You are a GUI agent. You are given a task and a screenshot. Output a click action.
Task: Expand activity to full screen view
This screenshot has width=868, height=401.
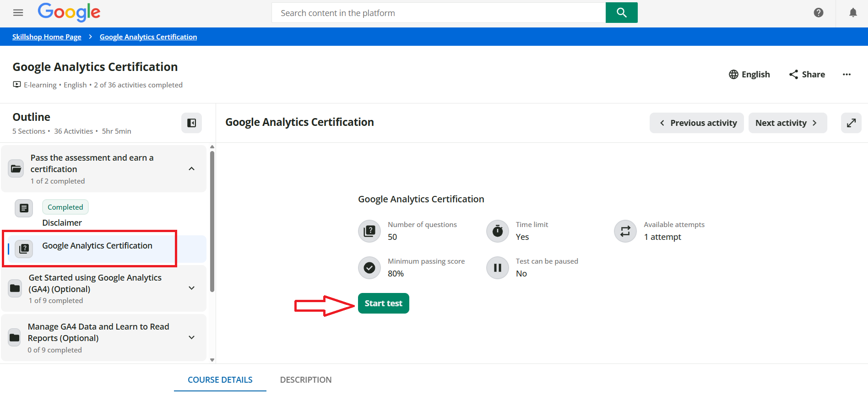tap(851, 123)
